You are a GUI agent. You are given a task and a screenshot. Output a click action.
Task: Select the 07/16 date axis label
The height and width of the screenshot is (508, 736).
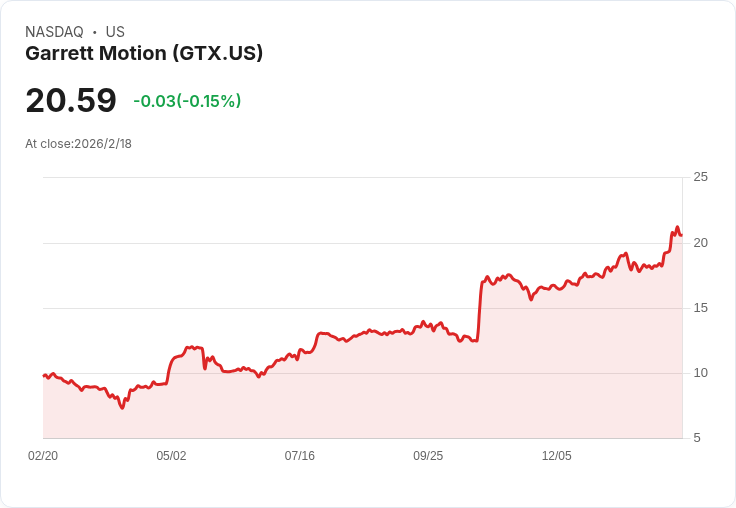point(300,456)
